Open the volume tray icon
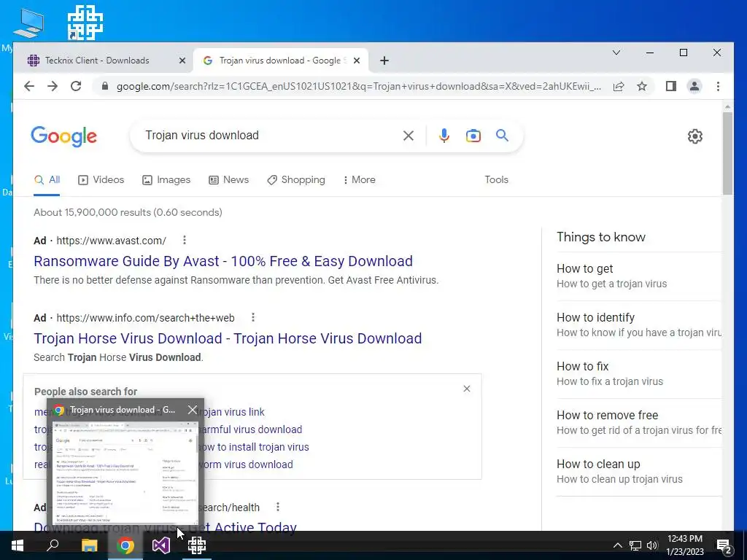 [653, 545]
